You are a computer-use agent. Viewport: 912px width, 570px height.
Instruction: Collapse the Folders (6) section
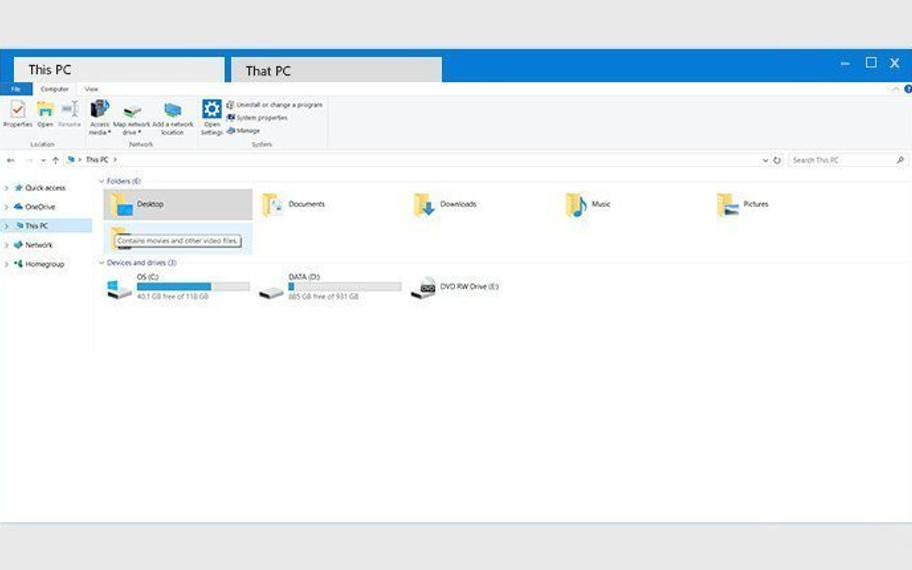[102, 181]
